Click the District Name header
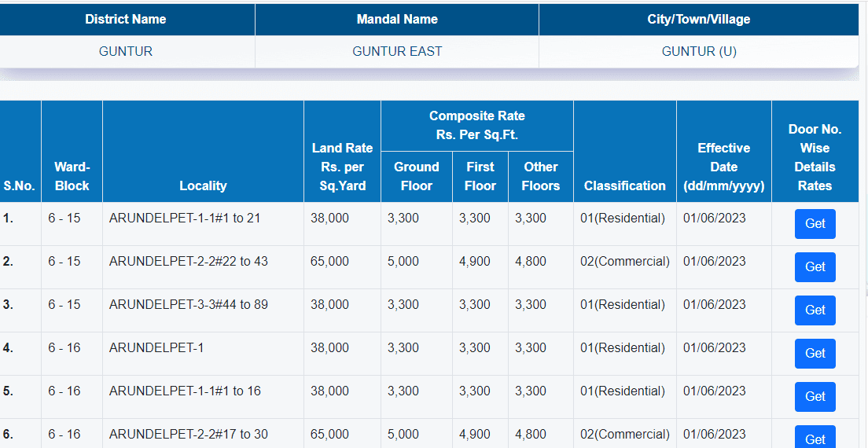 coord(126,19)
